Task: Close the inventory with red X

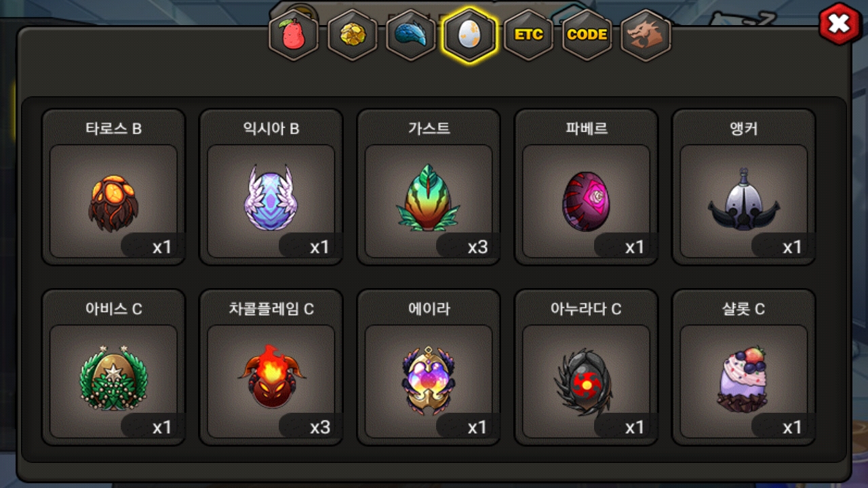Action: [x=840, y=25]
